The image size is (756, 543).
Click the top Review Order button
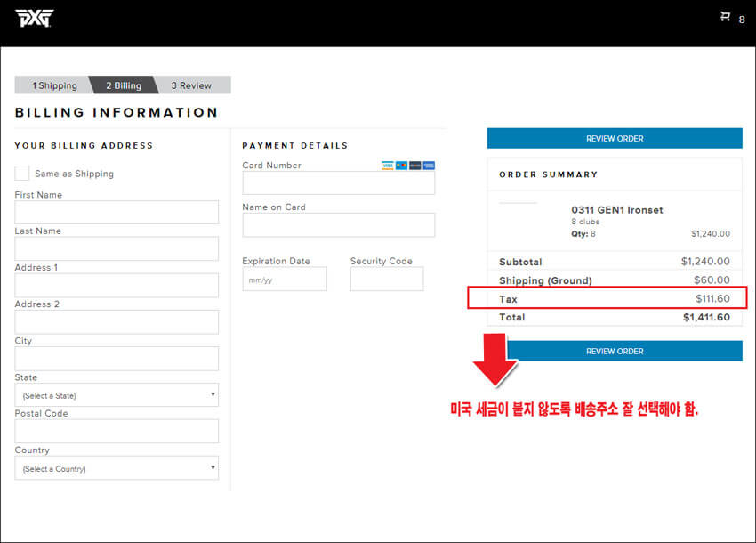[x=615, y=139]
